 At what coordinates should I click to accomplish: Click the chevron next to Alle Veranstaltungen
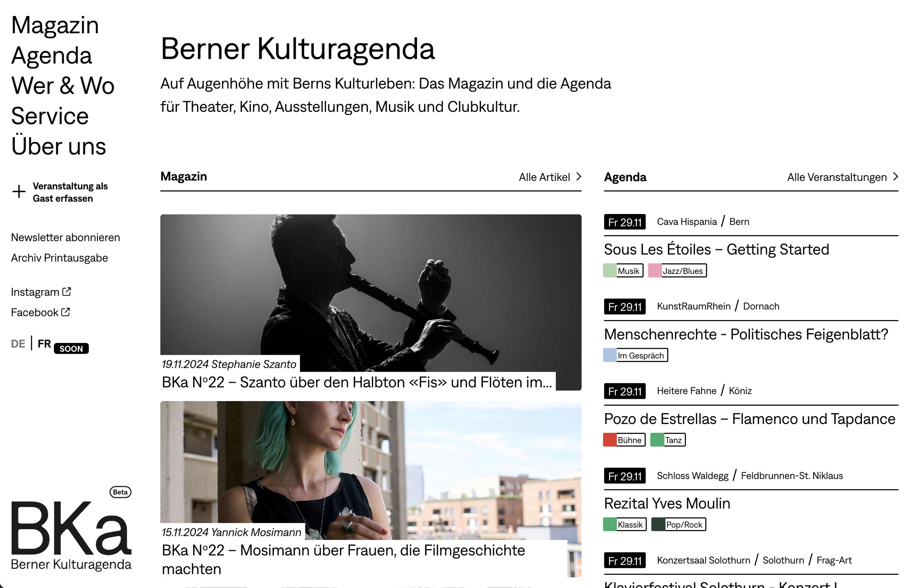(x=895, y=176)
